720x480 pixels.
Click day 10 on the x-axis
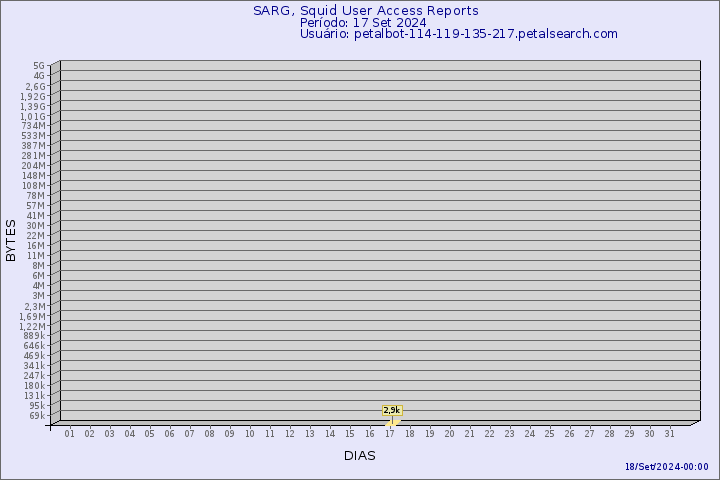coord(249,434)
